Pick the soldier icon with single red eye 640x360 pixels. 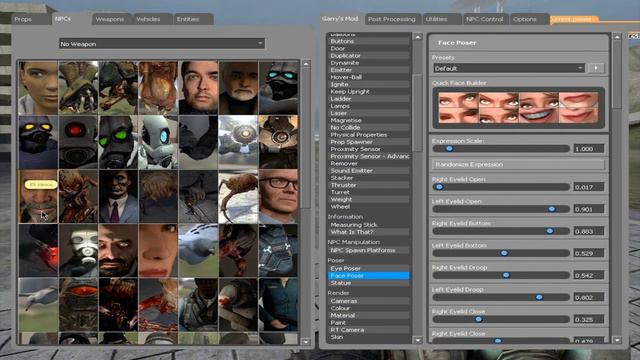[x=78, y=142]
